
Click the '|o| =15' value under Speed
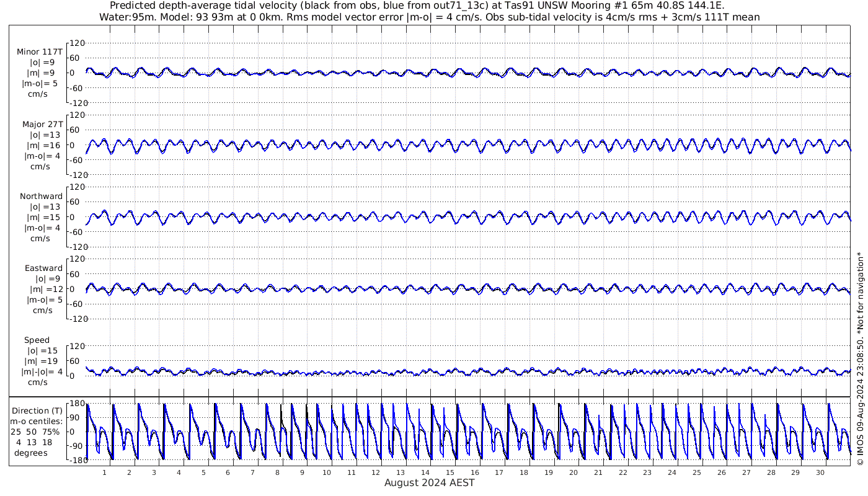click(41, 351)
